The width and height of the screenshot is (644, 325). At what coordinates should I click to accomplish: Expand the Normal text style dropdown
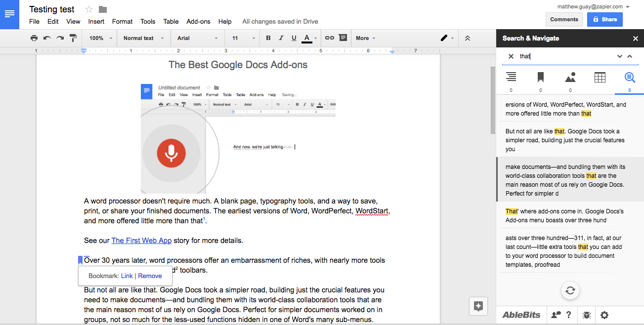click(x=142, y=38)
